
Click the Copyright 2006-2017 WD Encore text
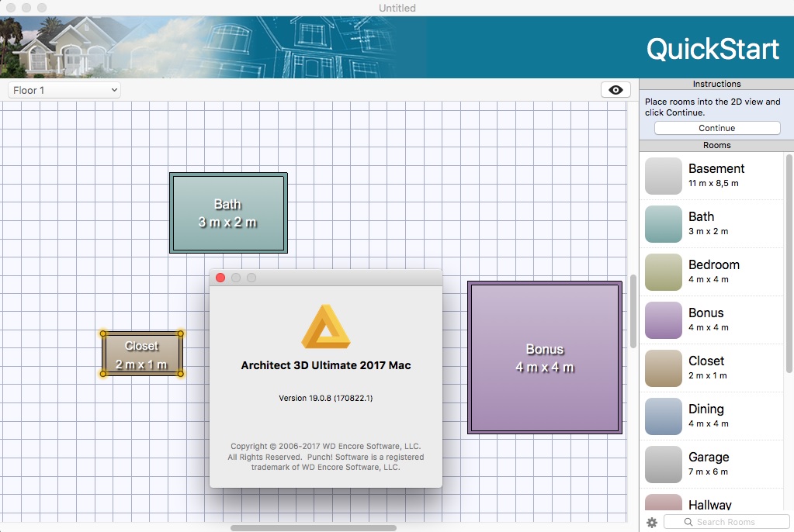coord(326,457)
